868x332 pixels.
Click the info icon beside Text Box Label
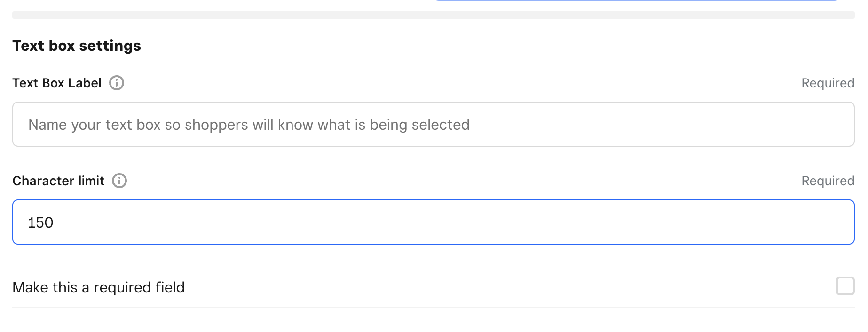117,83
